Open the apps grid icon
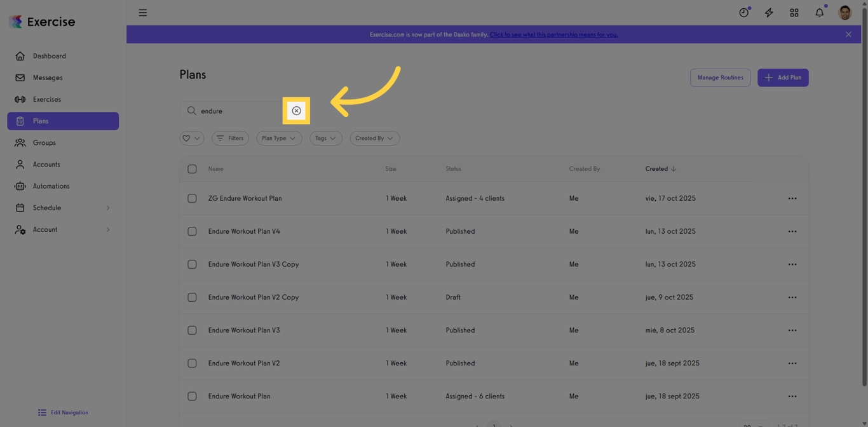868x427 pixels. (794, 13)
